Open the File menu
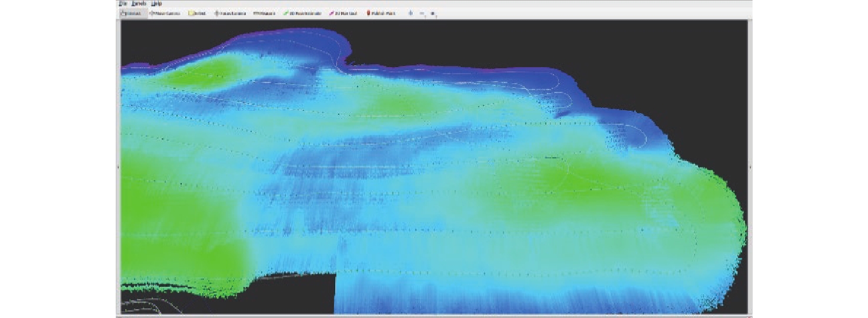Screen dimensions: 868x318 pos(122,4)
